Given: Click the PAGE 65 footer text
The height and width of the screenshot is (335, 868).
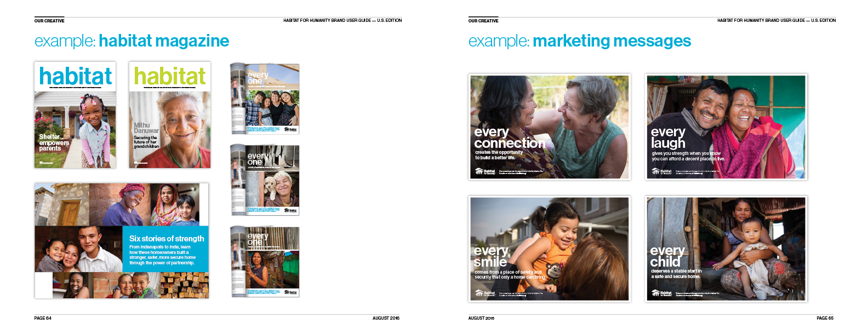Looking at the screenshot, I should coord(825,318).
